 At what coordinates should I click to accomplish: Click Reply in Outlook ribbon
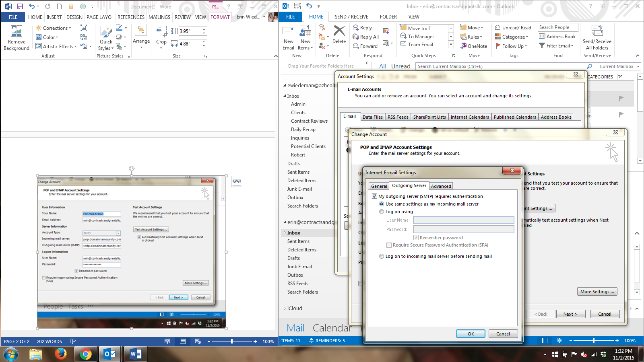362,28
